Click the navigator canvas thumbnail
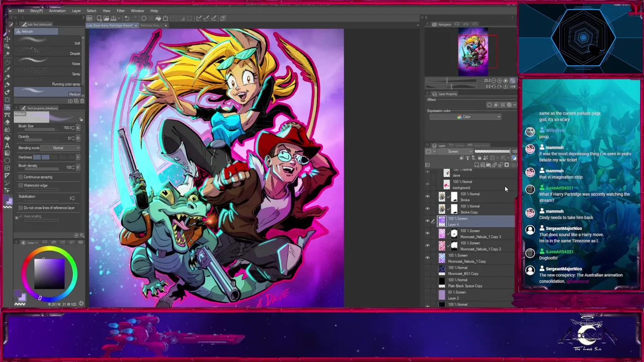 [472, 52]
